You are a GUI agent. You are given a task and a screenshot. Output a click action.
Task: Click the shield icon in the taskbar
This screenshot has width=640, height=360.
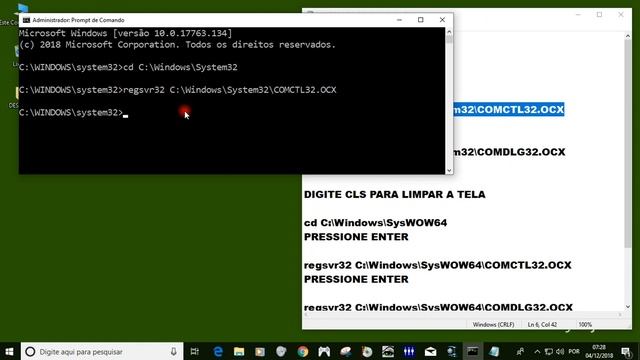(x=281, y=351)
